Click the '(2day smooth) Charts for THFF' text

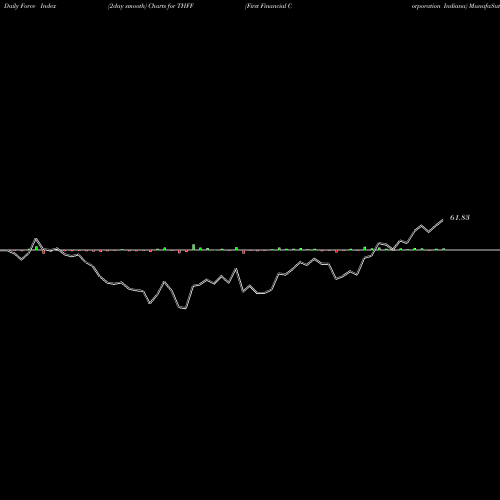pos(151,6)
